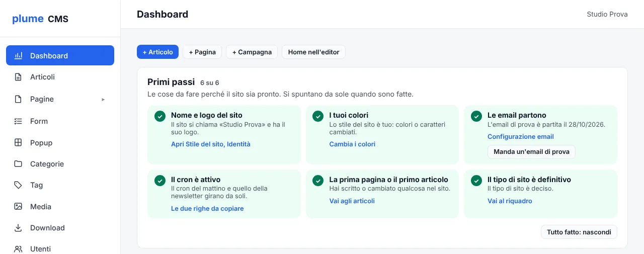The height and width of the screenshot is (254, 644).
Task: Open the Dashboard menu item
Action: coord(60,55)
